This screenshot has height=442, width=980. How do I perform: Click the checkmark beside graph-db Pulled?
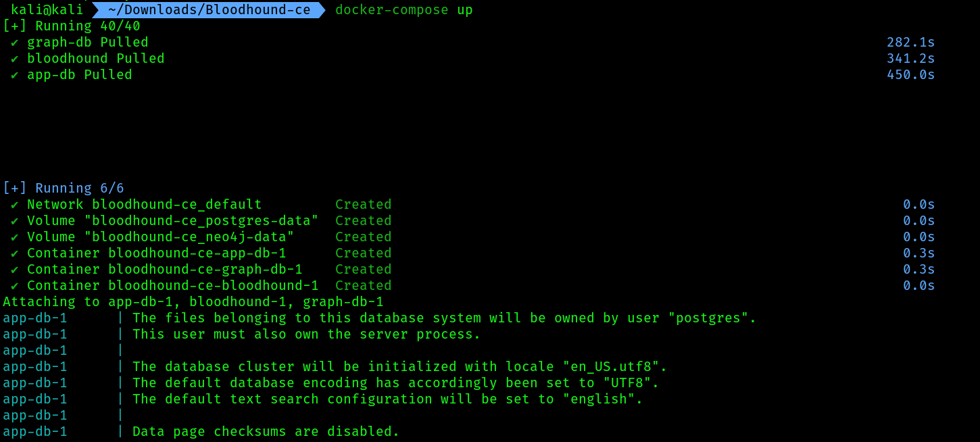[15, 43]
